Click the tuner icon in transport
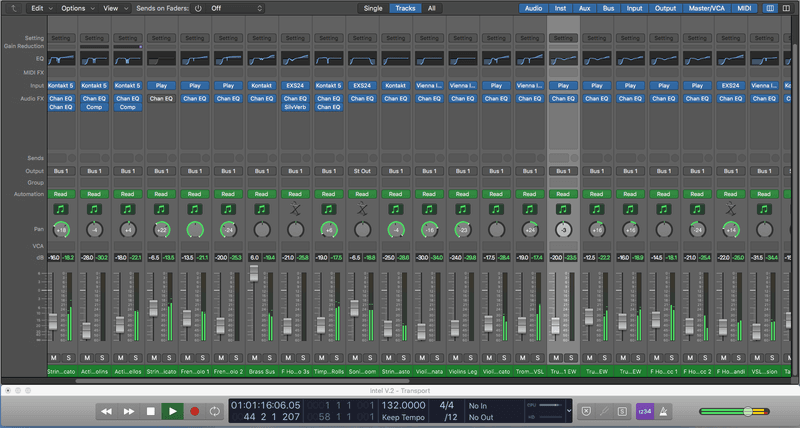The width and height of the screenshot is (800, 428). (605, 411)
